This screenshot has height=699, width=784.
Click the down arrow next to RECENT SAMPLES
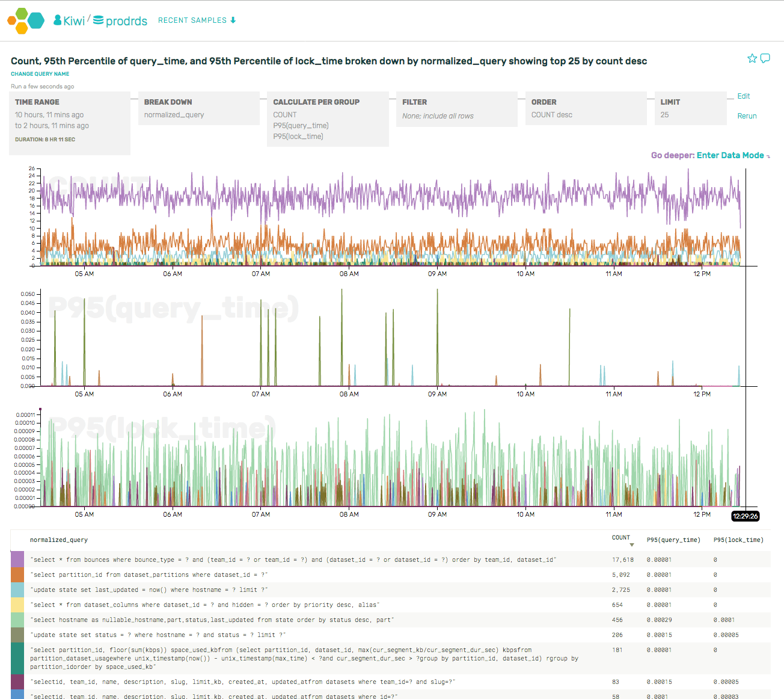(233, 20)
